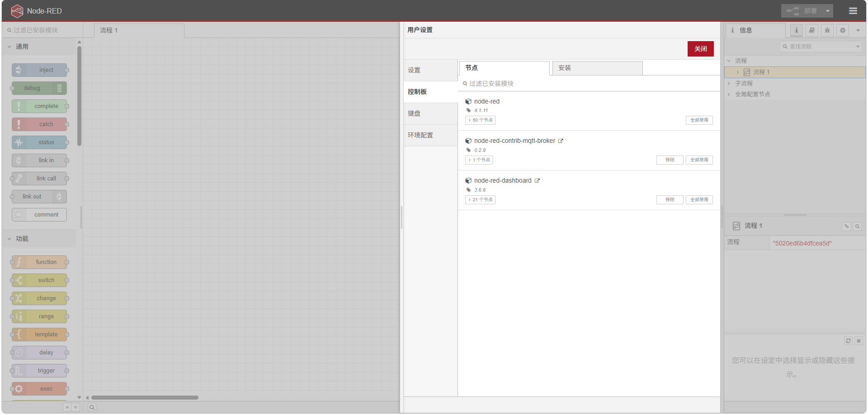Disable all node-red-dashboard nodes with 全部禁用
This screenshot has width=868, height=415.
pyautogui.click(x=699, y=200)
